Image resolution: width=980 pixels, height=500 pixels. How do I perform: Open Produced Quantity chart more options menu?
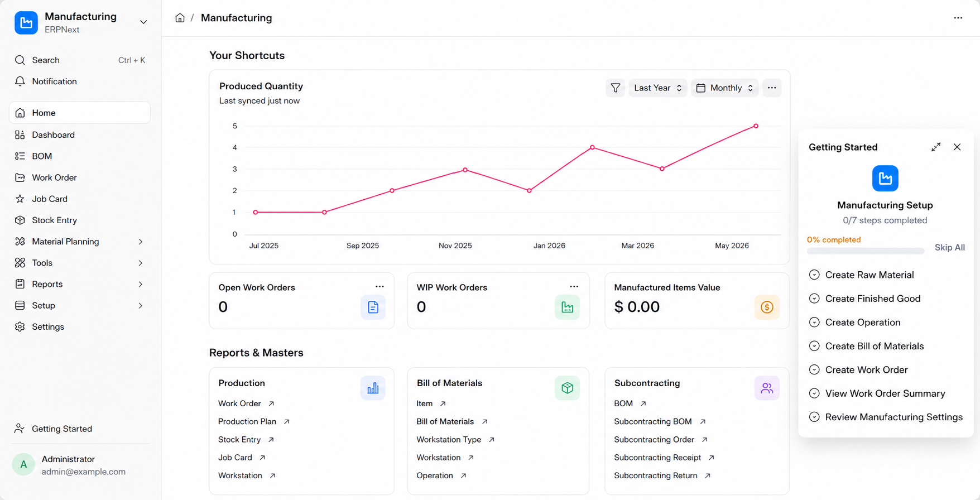pos(772,88)
